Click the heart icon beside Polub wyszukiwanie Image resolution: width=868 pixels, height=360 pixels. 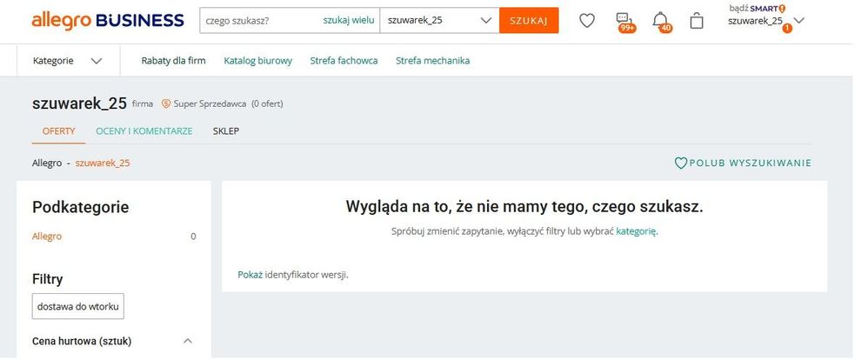(x=680, y=163)
